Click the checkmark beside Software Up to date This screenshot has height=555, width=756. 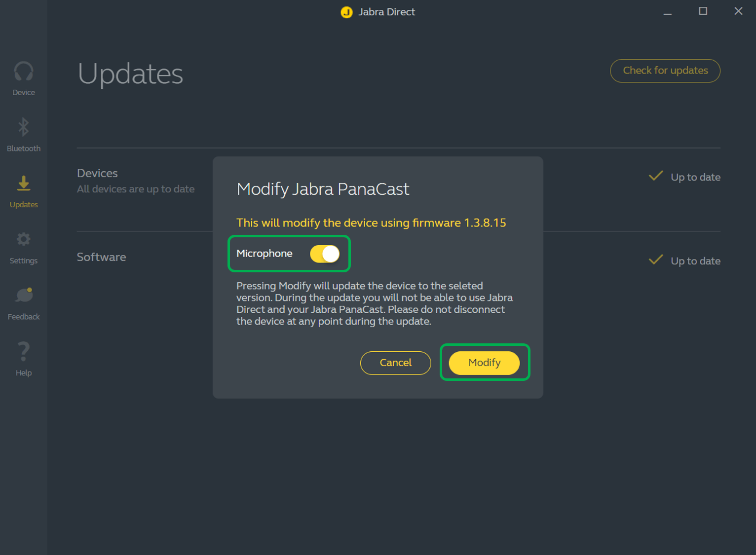pyautogui.click(x=656, y=260)
